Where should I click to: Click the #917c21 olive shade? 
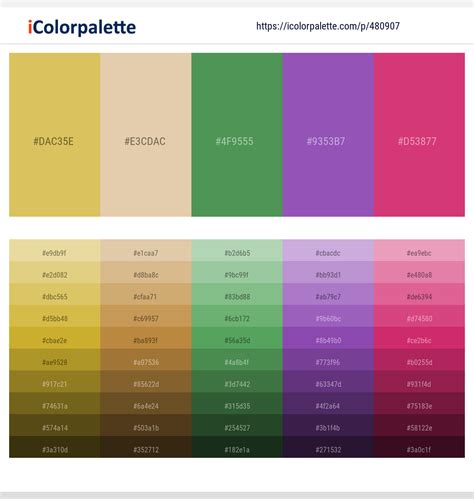[x=55, y=382]
